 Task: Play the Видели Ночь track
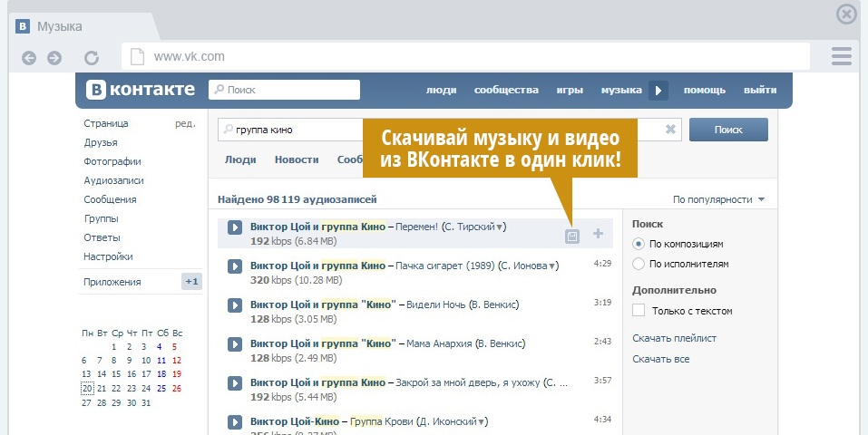click(235, 304)
